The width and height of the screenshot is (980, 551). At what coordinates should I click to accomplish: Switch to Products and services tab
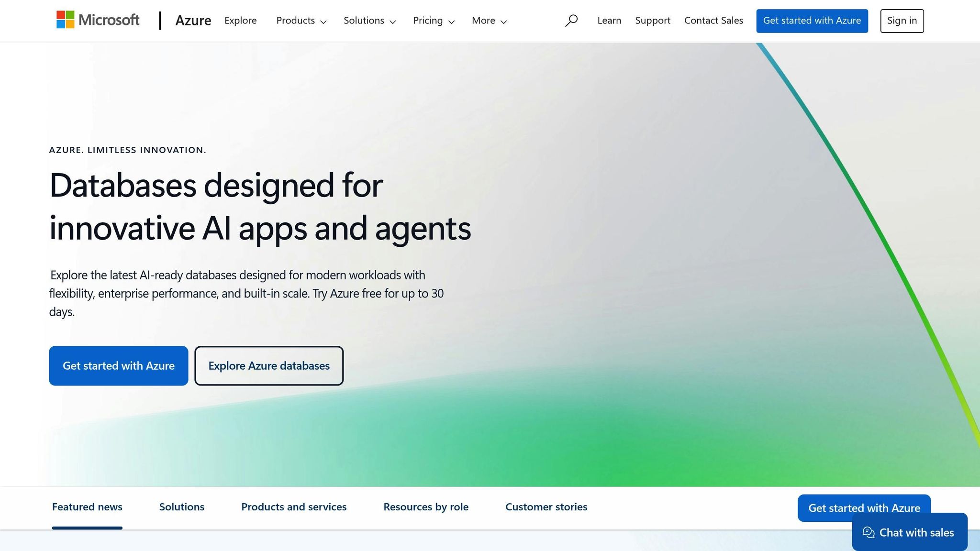tap(294, 507)
